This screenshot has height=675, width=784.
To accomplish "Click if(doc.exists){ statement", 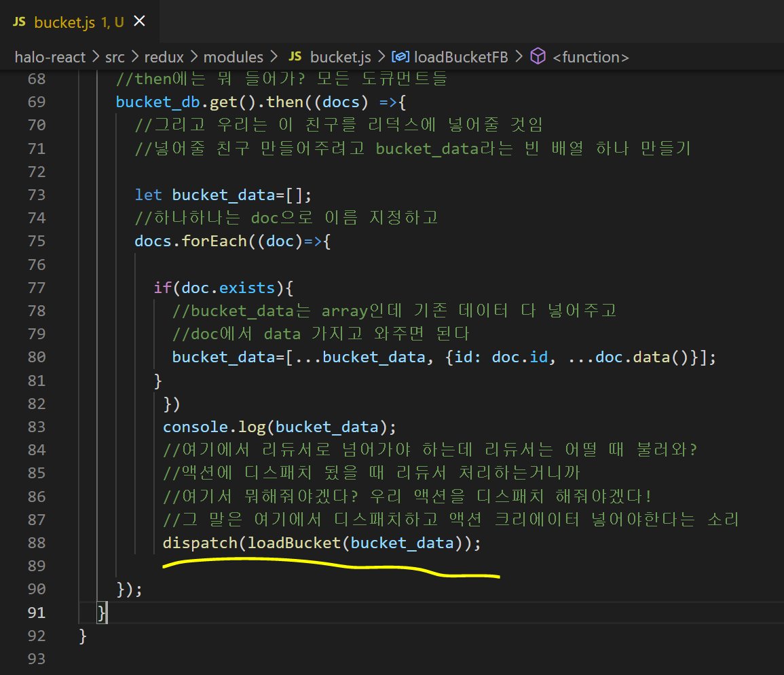I will click(x=223, y=288).
